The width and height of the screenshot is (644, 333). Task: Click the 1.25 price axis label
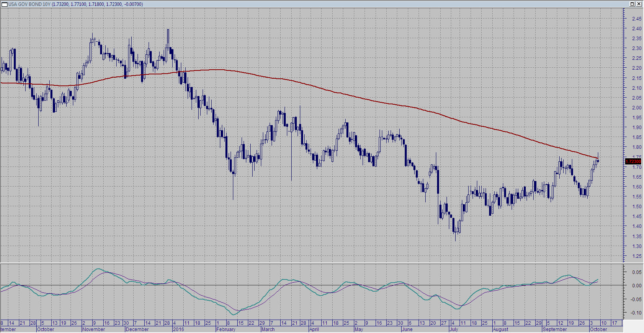tap(637, 256)
